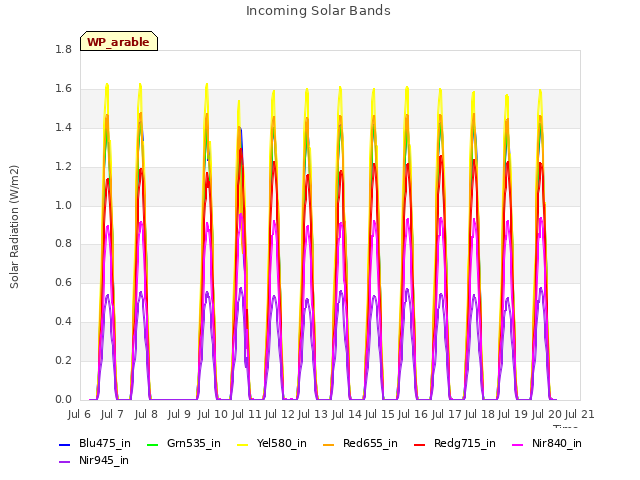Click the Jul 16 x-axis tick label
This screenshot has width=640, height=480.
tap(413, 415)
